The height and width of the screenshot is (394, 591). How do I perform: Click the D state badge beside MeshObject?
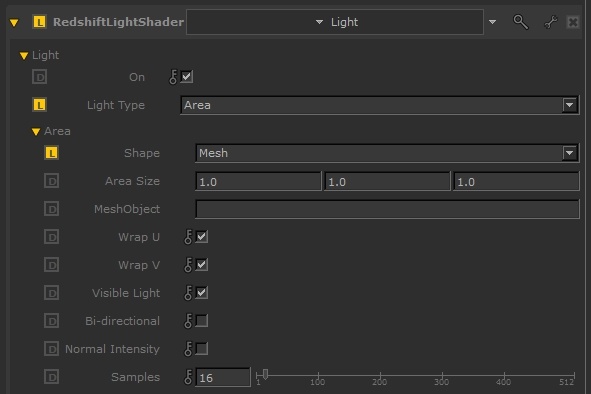tap(52, 209)
